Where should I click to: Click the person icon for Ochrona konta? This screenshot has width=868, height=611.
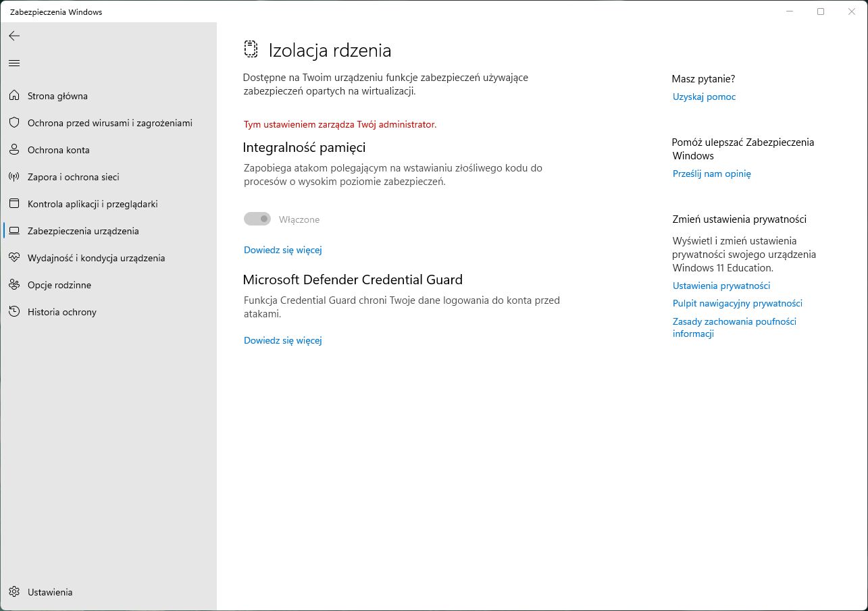(x=14, y=150)
